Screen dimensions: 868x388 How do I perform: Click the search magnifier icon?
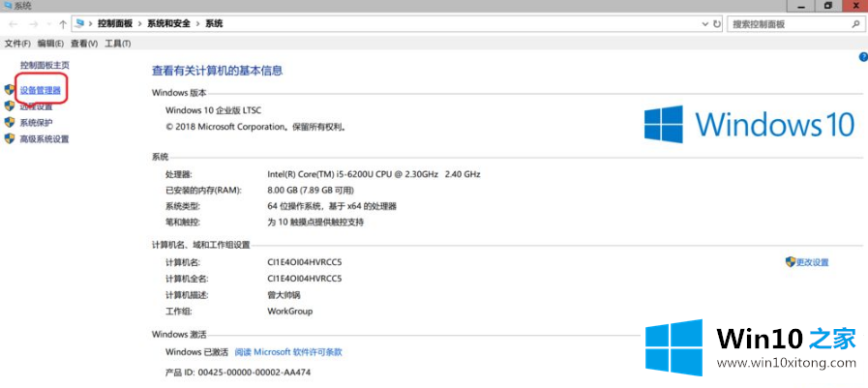(855, 24)
